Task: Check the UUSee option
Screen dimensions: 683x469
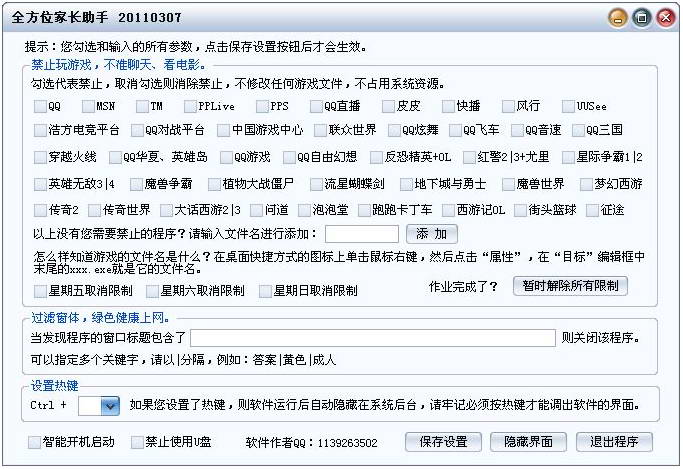Action: click(568, 106)
